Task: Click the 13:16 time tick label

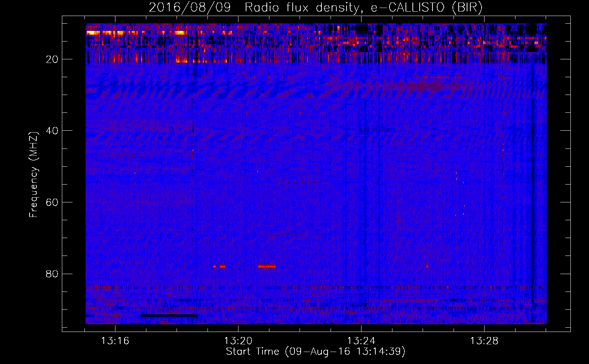Action: (x=115, y=341)
